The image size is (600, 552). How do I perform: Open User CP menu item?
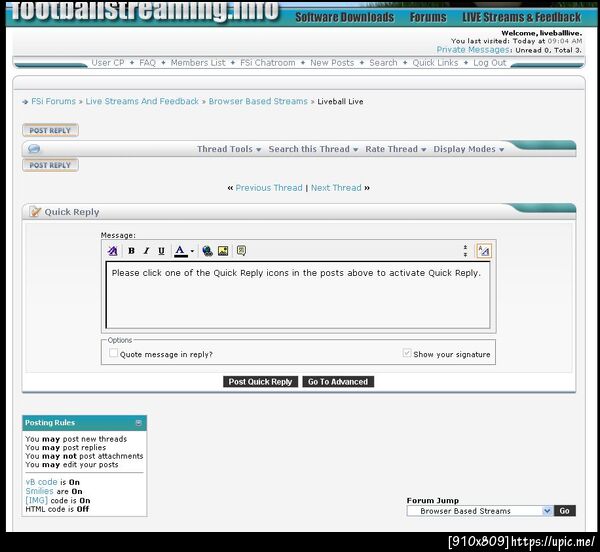pyautogui.click(x=108, y=63)
